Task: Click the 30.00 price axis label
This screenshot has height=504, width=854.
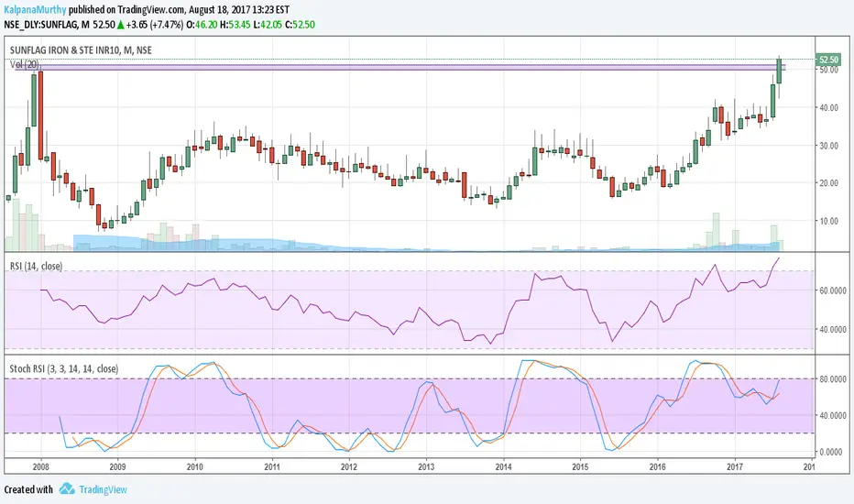Action: tap(829, 146)
